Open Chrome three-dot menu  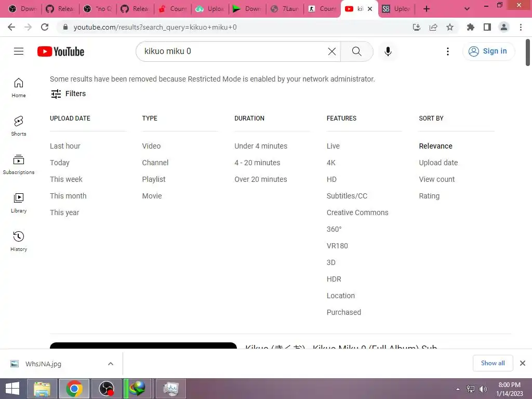pos(521,27)
